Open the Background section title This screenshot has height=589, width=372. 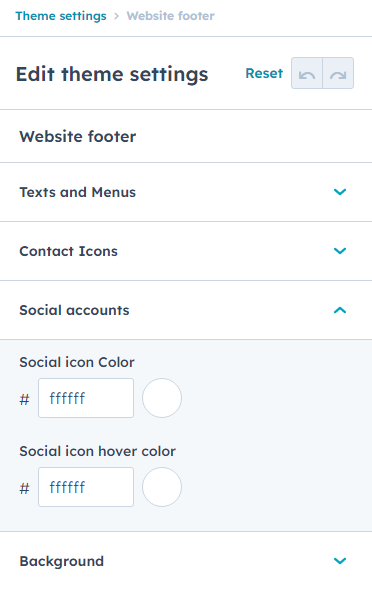click(62, 561)
